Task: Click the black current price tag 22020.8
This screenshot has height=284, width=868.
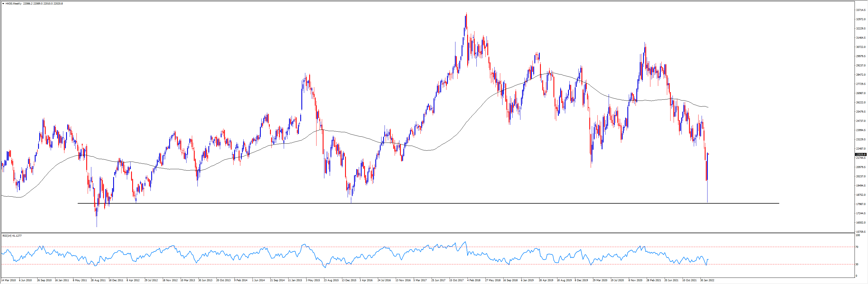Action: click(x=860, y=155)
